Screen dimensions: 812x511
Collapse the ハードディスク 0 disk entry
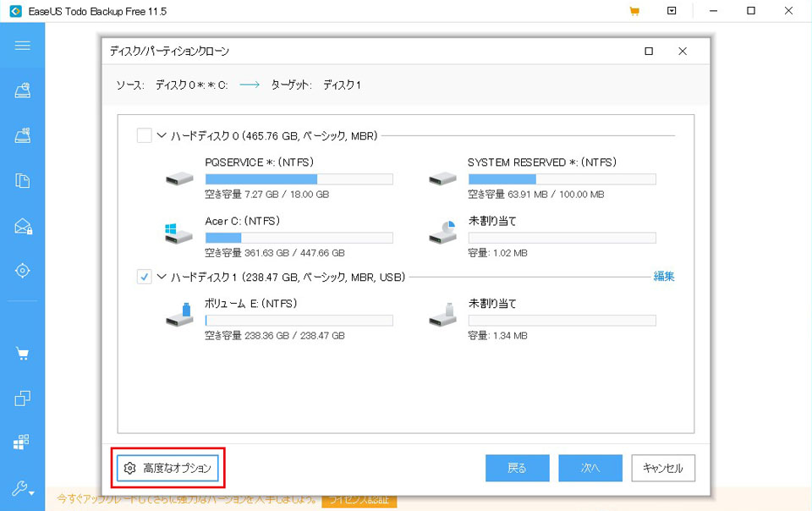160,134
